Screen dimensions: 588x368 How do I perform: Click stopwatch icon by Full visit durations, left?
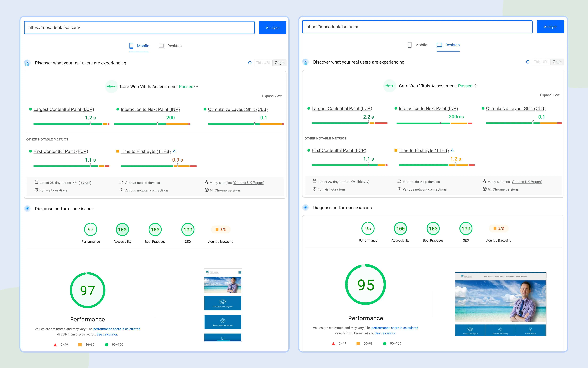(36, 190)
